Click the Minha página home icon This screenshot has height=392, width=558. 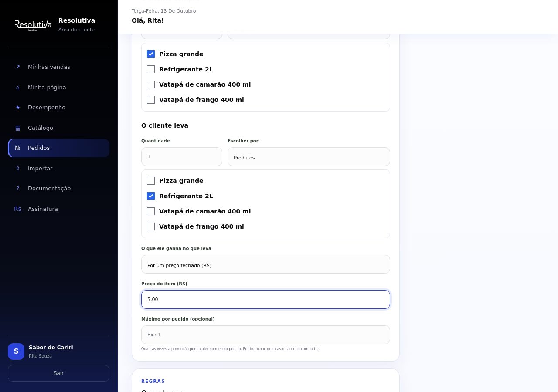point(18,88)
